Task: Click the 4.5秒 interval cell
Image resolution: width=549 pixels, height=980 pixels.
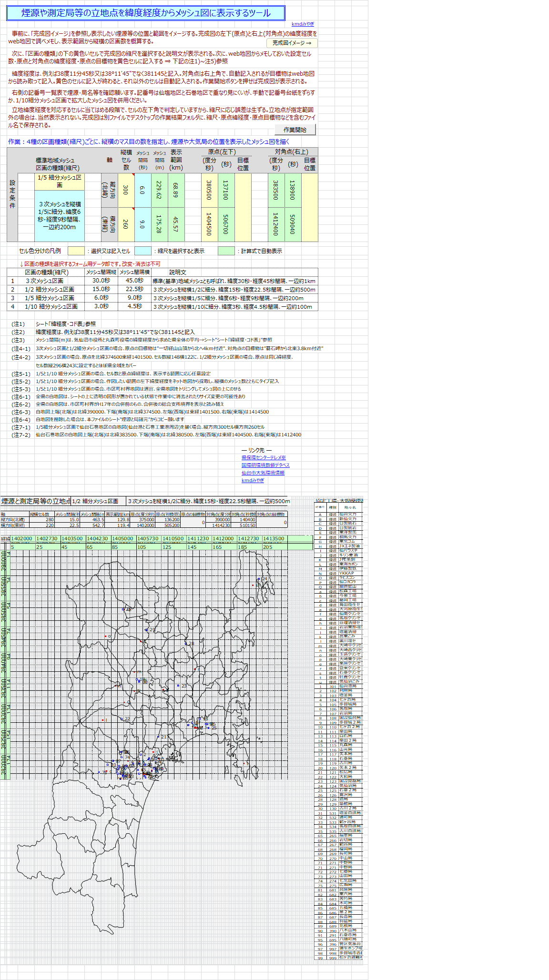Action: (134, 307)
